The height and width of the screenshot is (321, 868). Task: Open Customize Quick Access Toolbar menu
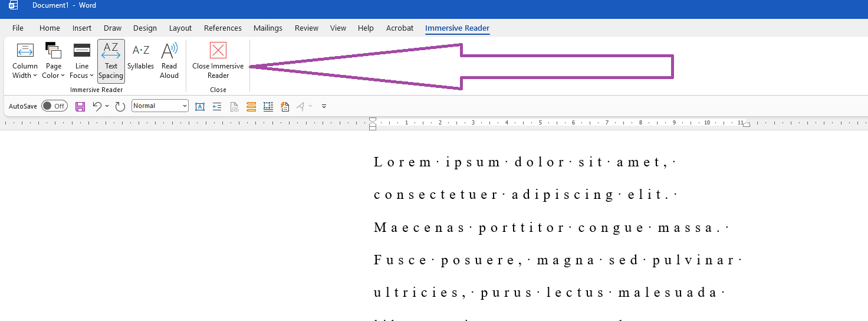point(324,106)
